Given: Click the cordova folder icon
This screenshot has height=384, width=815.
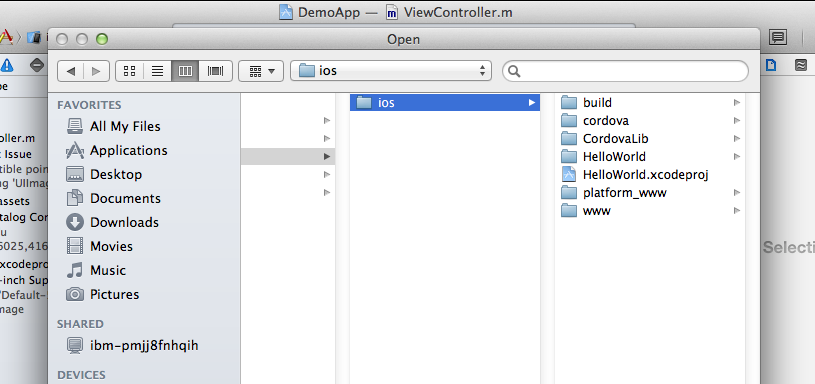Looking at the screenshot, I should [569, 121].
